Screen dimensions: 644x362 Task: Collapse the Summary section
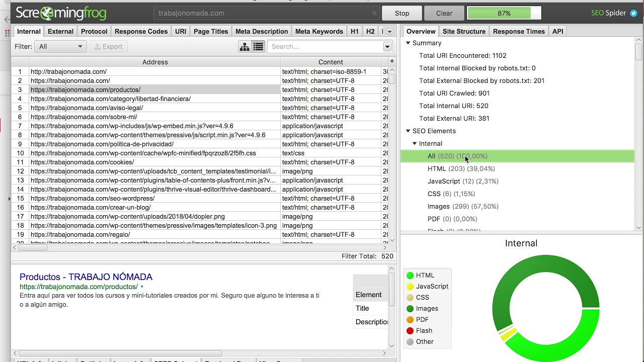(x=408, y=43)
